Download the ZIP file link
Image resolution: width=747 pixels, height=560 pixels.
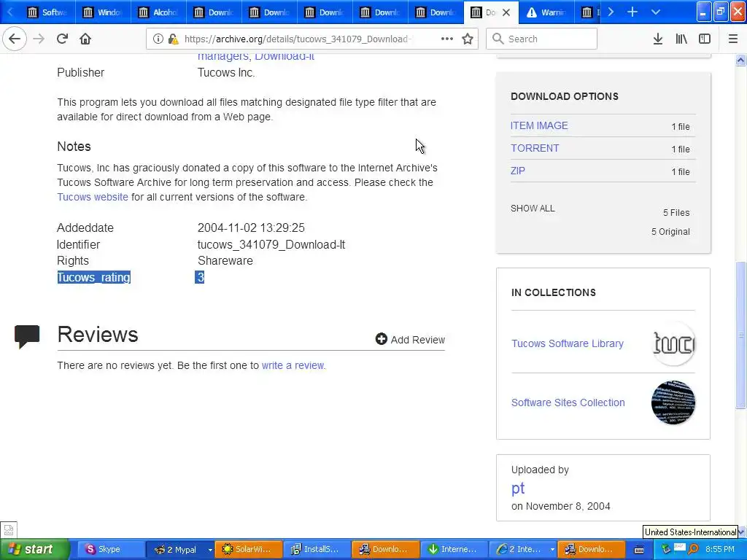click(x=517, y=171)
